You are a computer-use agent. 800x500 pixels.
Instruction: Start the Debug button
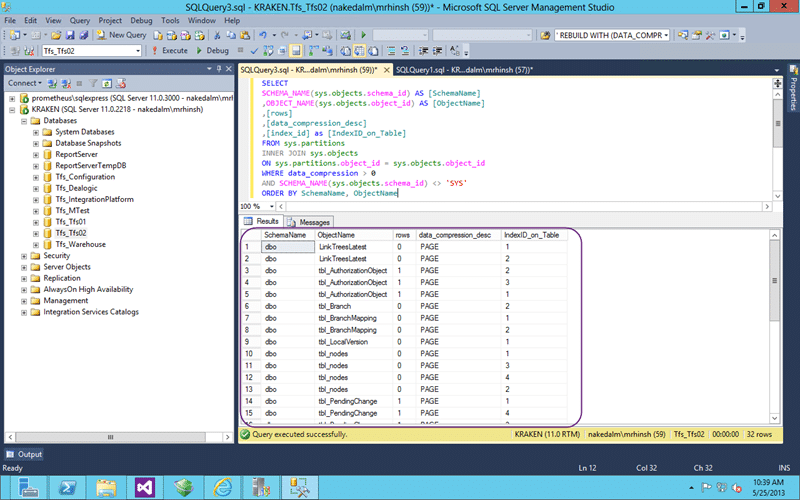coord(212,51)
